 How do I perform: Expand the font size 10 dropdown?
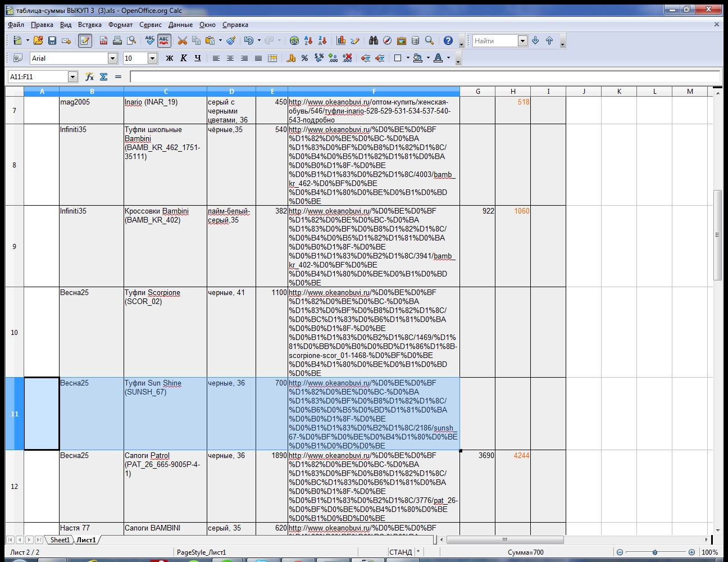tap(152, 58)
